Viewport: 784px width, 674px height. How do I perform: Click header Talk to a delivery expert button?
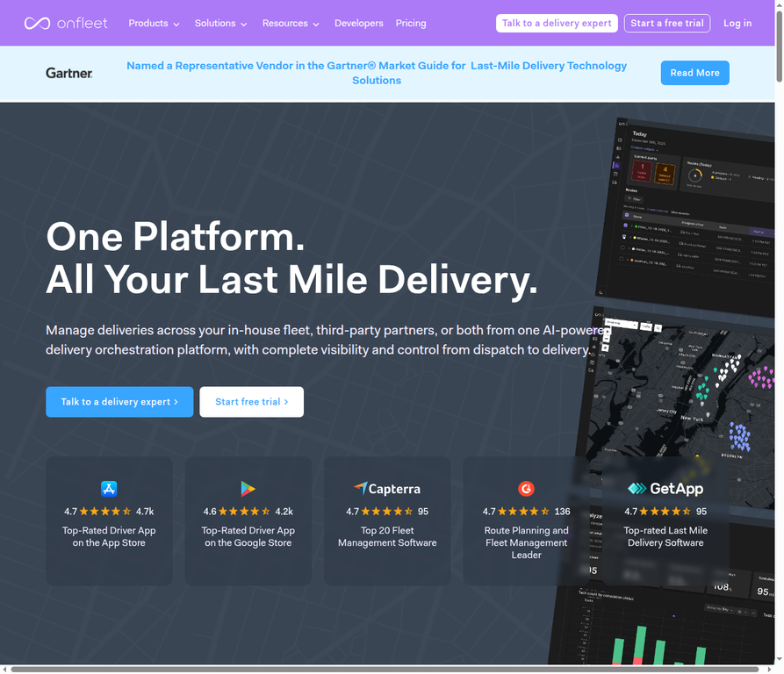[557, 23]
